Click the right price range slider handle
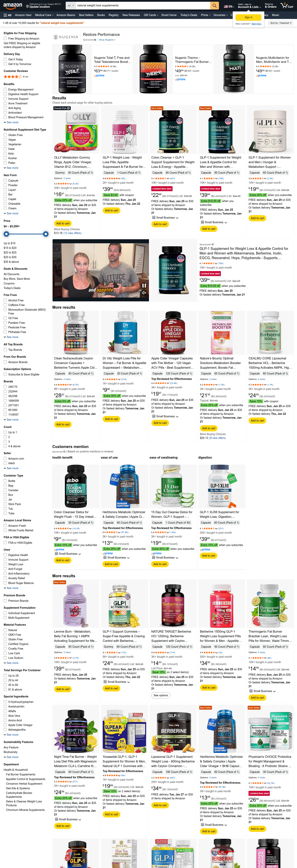The width and height of the screenshot is (297, 868). click(x=46, y=234)
